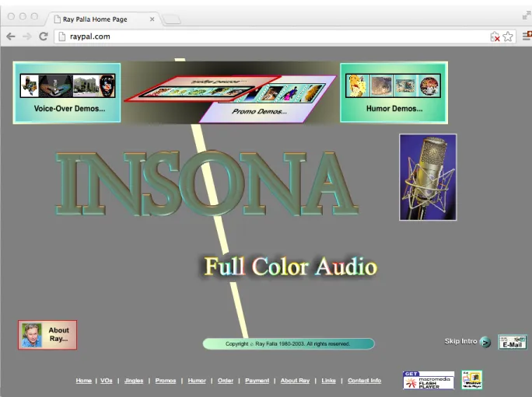
Task: Reload the page with refresh icon
Action: point(44,37)
